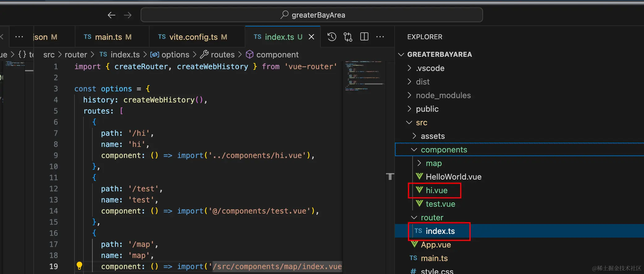This screenshot has width=644, height=274.
Task: Click the router breadcrumb
Action: click(x=76, y=55)
